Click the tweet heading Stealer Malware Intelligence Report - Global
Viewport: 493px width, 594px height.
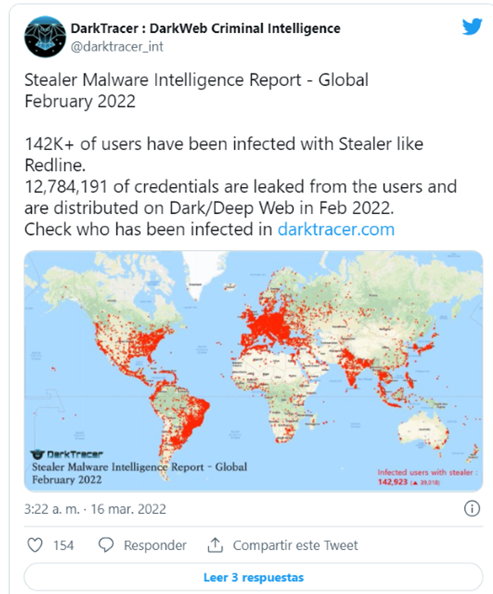click(196, 80)
